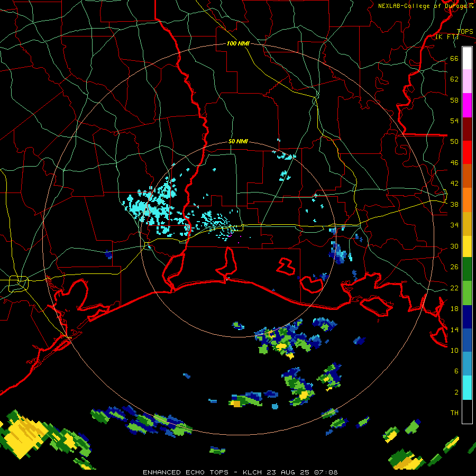
Task: Click the TH threshold legend label
Action: [x=454, y=413]
